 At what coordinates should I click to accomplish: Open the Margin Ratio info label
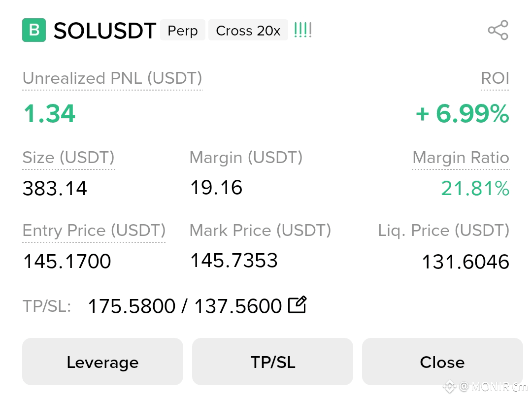(x=461, y=158)
